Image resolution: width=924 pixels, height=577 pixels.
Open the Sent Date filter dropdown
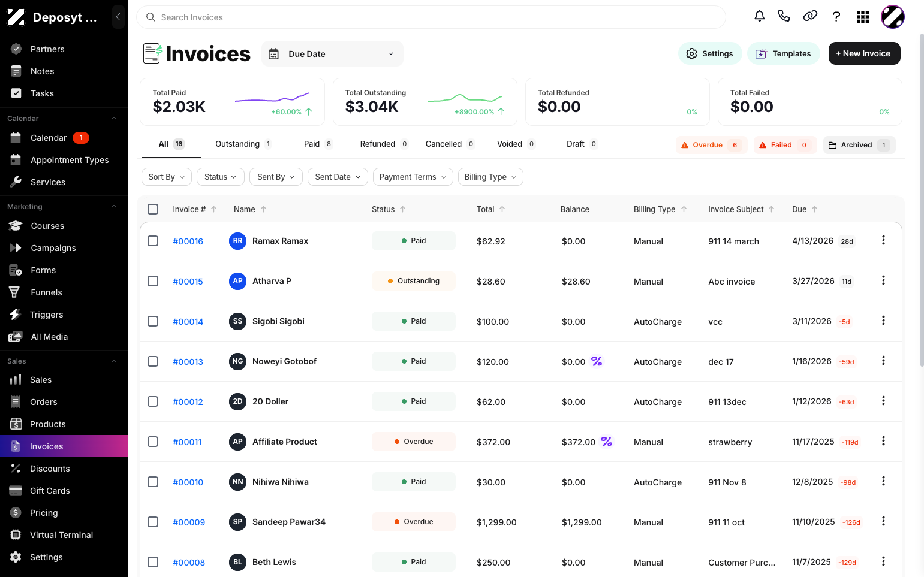[x=338, y=177]
